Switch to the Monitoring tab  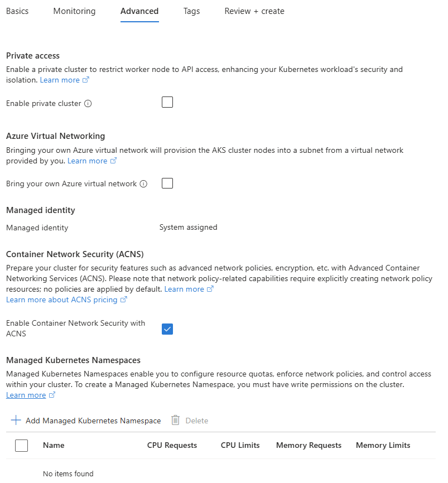pyautogui.click(x=74, y=11)
